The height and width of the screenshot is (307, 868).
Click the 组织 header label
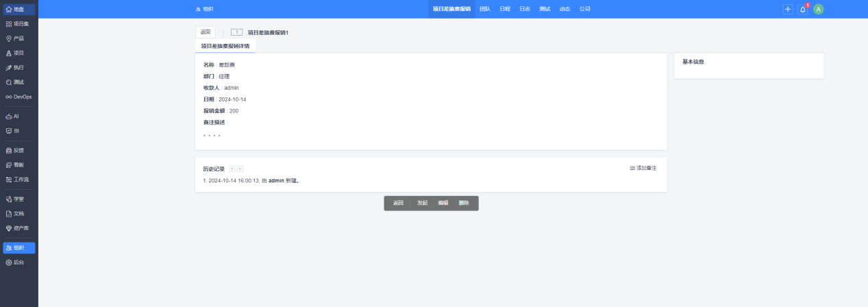pos(205,9)
